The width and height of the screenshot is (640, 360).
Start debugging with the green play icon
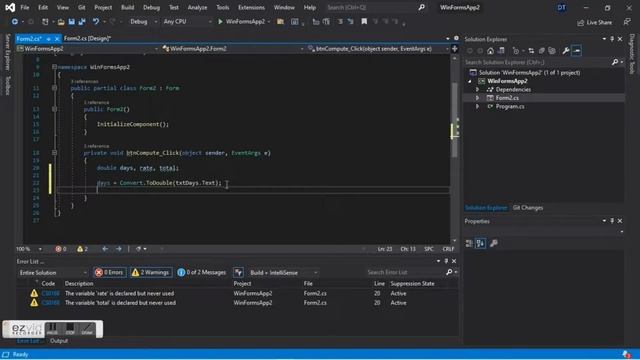(220, 22)
